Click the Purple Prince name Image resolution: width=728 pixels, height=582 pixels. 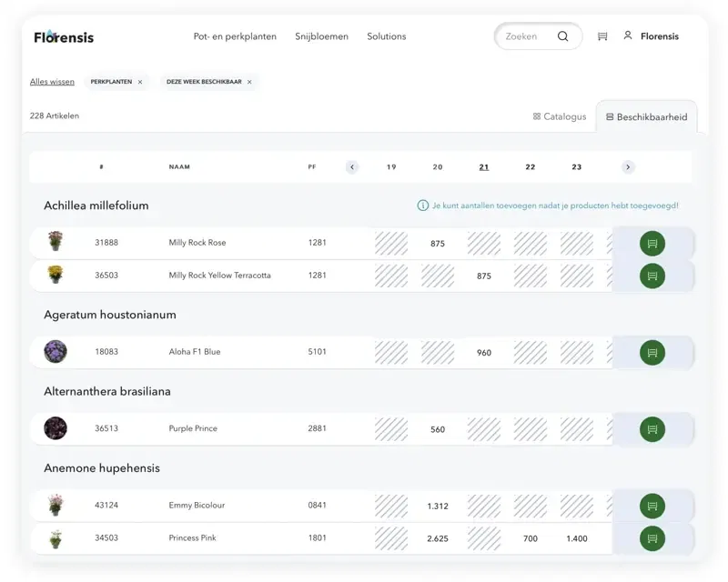pos(193,428)
